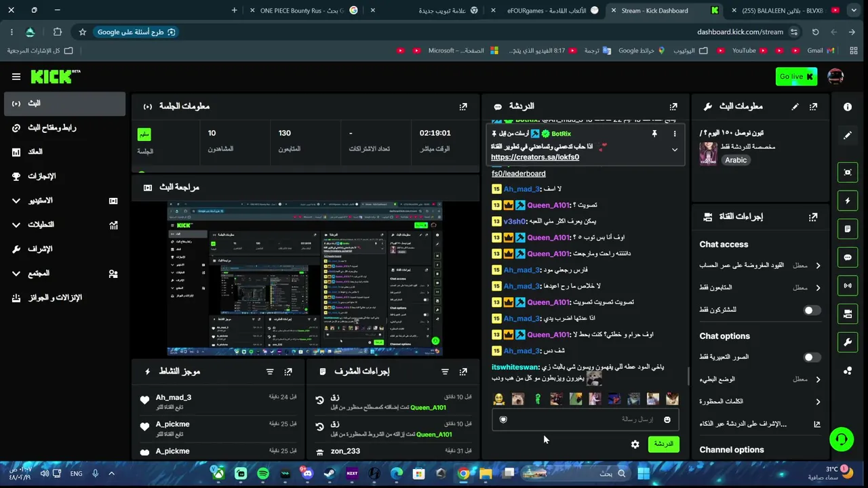The width and height of the screenshot is (868, 488).
Task: Bookmark this page with star icon
Action: (x=82, y=32)
